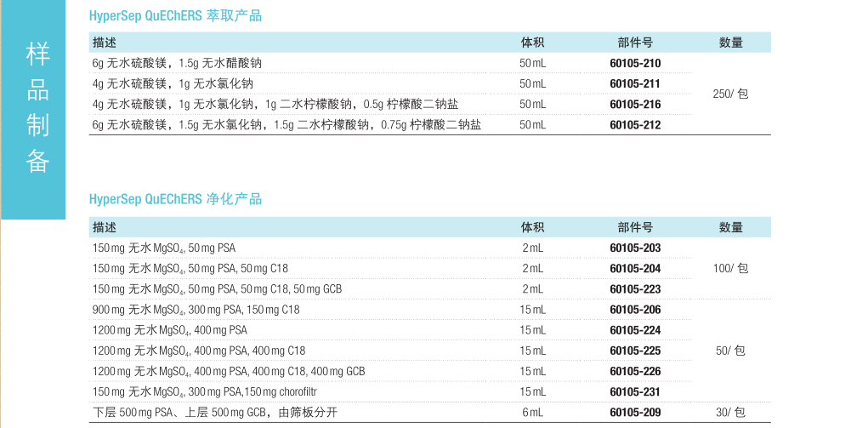Select the HyperSep QuEChERS 萃取产品 heading
The height and width of the screenshot is (428, 868).
tap(175, 16)
